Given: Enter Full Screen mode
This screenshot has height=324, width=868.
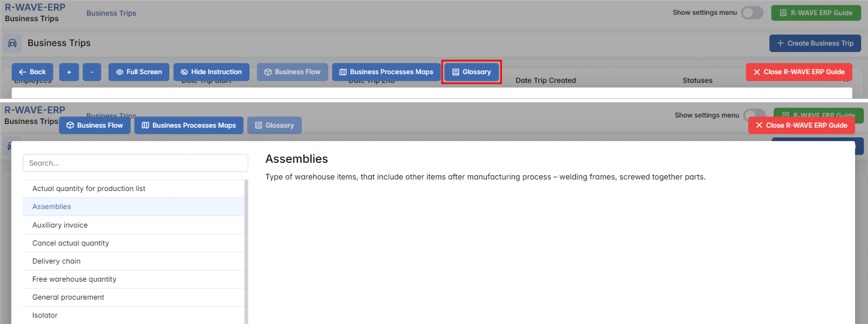Looking at the screenshot, I should tap(139, 72).
